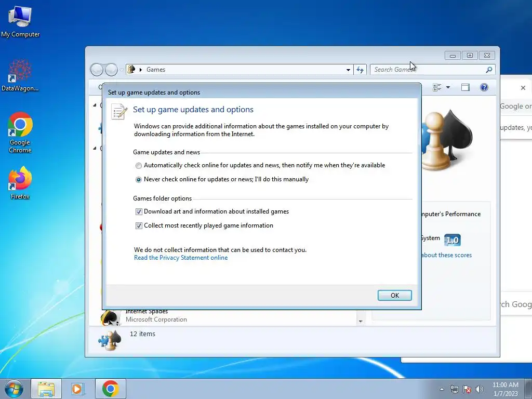Click the change view icon in Games
Screen dimensions: 532x399
click(x=437, y=87)
